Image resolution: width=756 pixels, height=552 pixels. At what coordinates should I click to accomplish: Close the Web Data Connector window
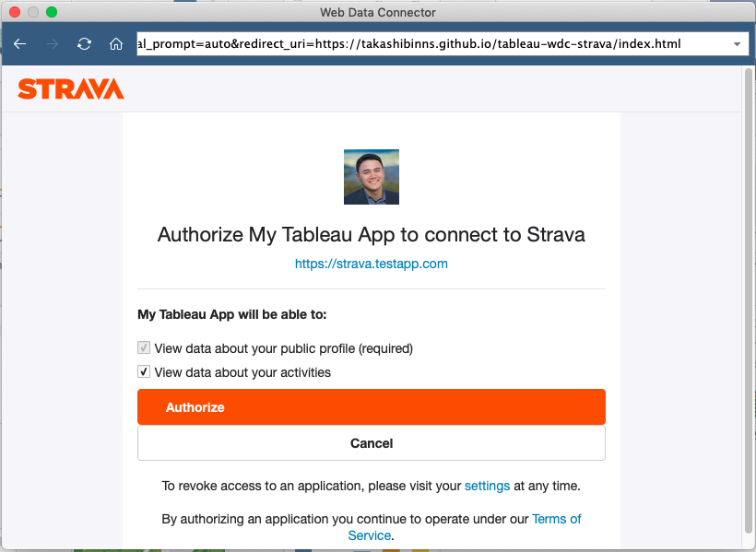(x=15, y=12)
